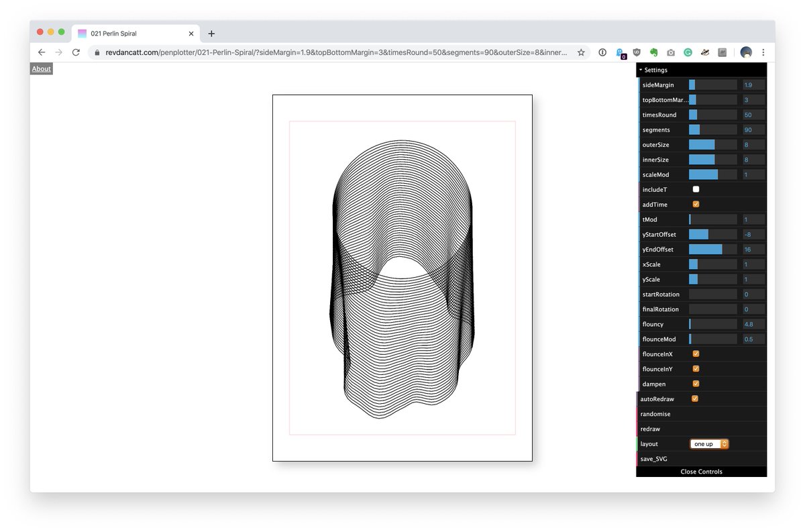Adjust the yStartOffset slider
This screenshot has width=805, height=532.
[x=713, y=234]
